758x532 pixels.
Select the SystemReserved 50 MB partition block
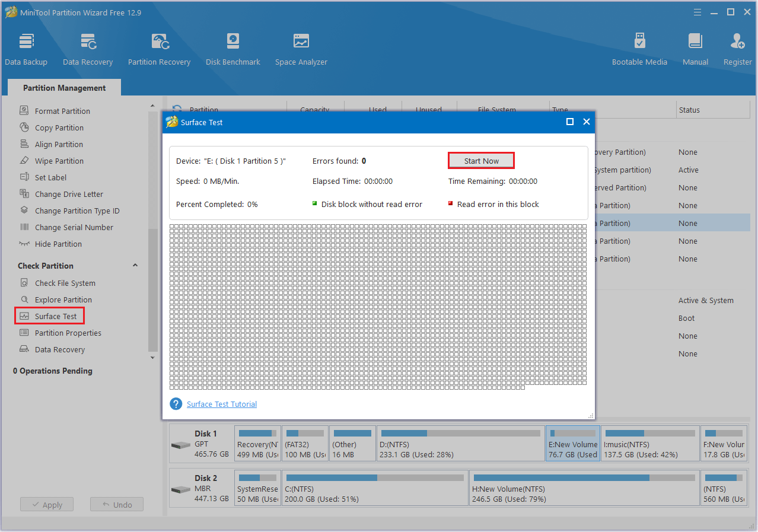pyautogui.click(x=257, y=488)
